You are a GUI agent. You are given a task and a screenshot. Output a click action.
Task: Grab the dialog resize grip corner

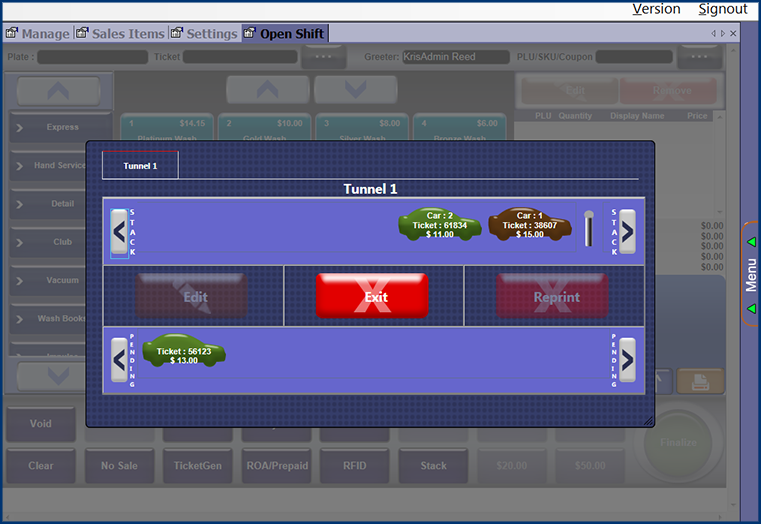click(x=649, y=422)
